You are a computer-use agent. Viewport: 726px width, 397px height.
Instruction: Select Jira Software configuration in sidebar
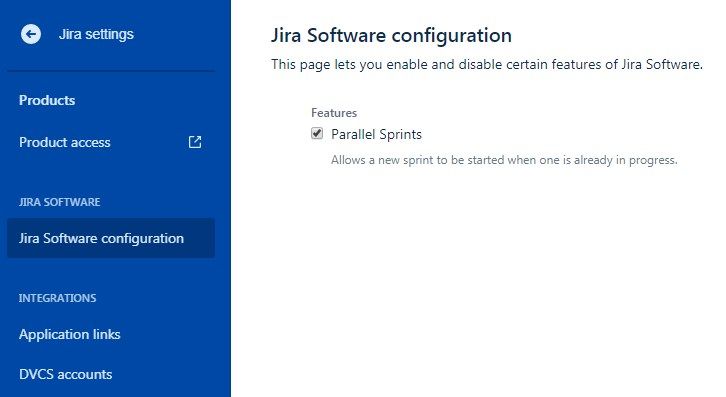[x=111, y=238]
